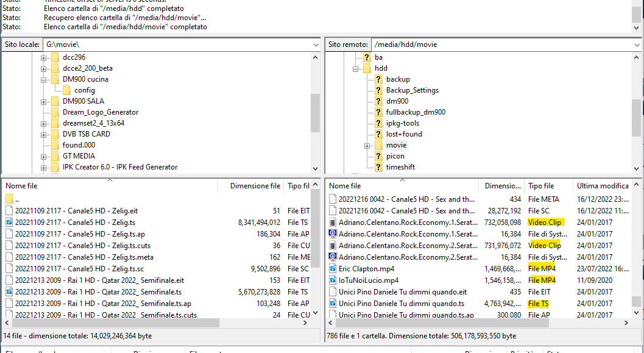This screenshot has height=353, width=644.
Task: Click the question-mark icon of picon
Action: point(379,156)
